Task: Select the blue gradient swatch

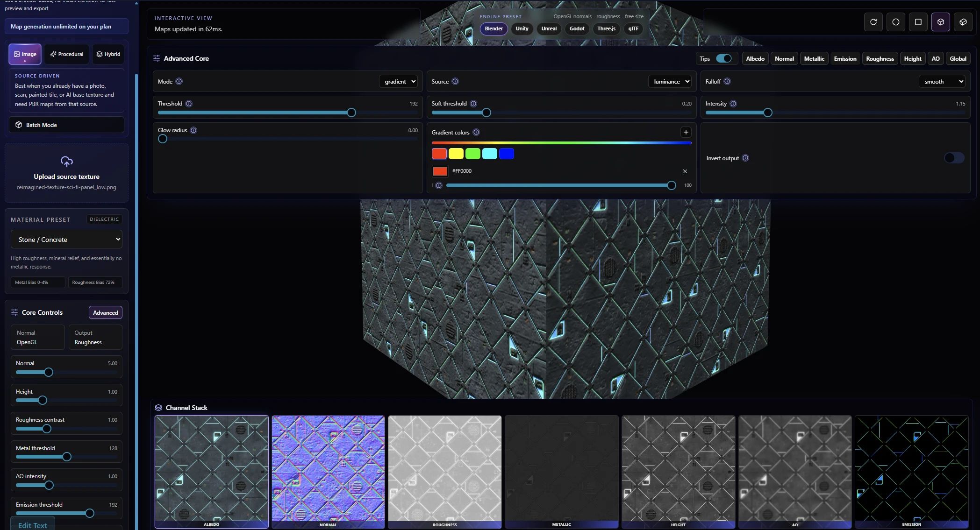Action: coord(507,154)
